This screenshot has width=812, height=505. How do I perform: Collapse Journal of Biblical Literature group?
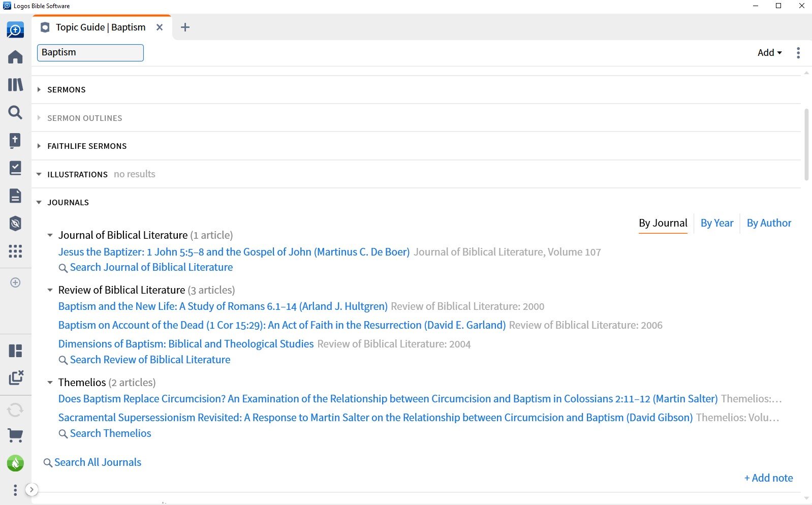(x=50, y=235)
